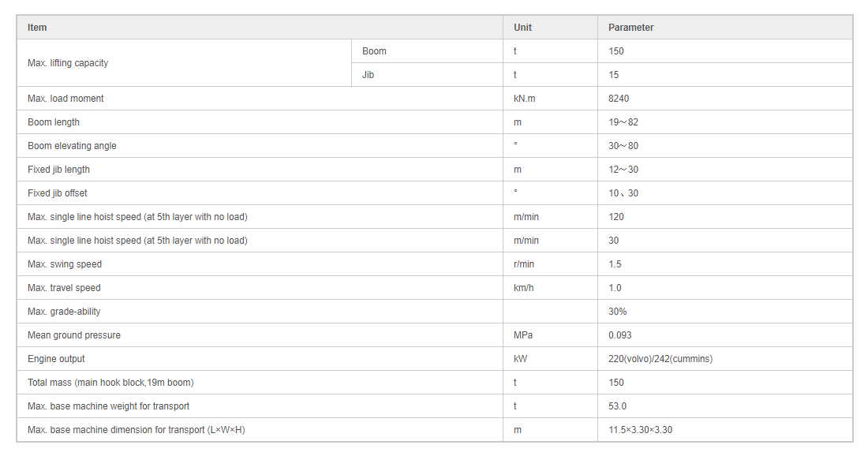
Task: Click the 220(volvo)/242(cummins) engine value
Action: click(660, 359)
